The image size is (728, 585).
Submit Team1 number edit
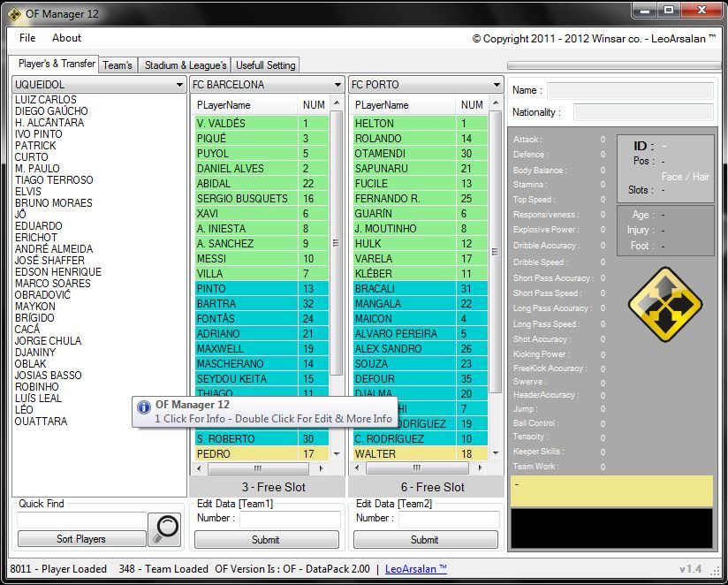(266, 539)
